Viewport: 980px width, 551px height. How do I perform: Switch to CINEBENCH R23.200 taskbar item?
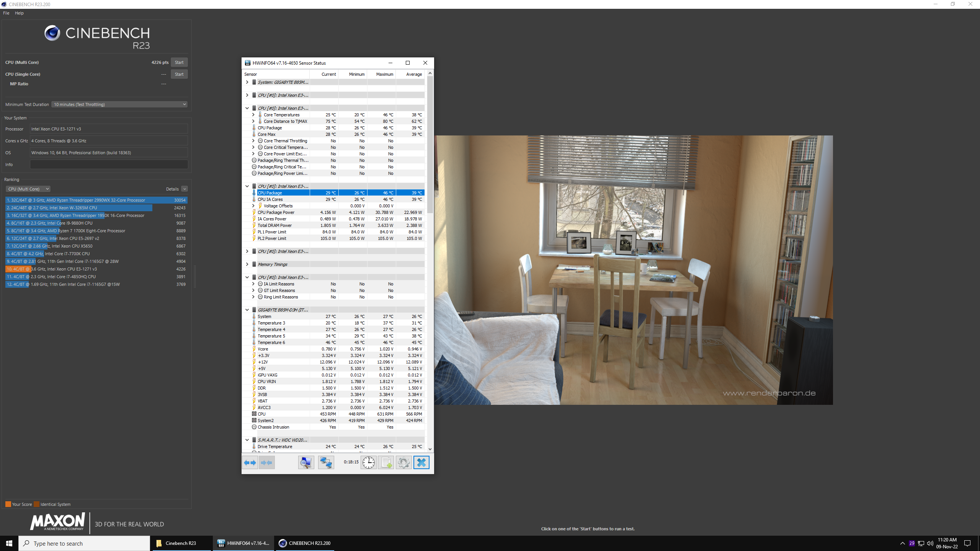(305, 543)
